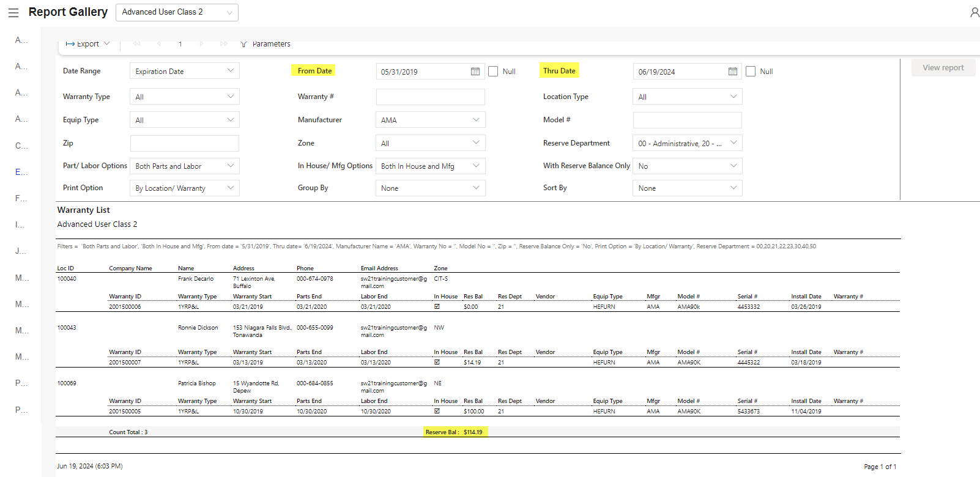Open the hamburger navigation menu
The height and width of the screenshot is (477, 980).
[13, 12]
